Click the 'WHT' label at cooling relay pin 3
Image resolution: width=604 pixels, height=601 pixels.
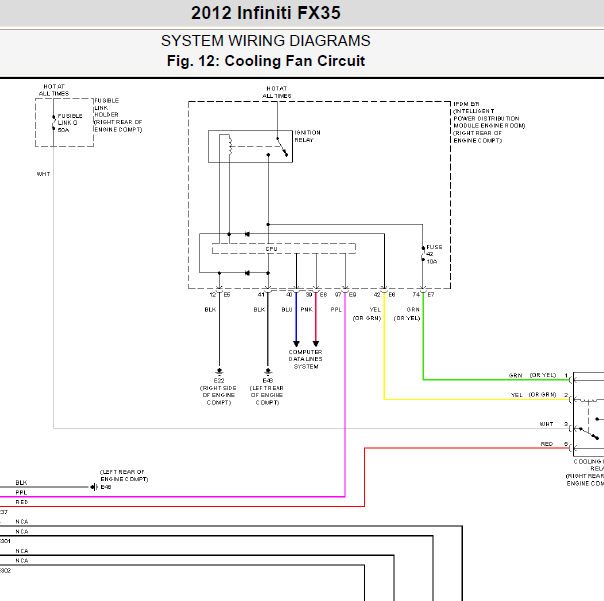tap(547, 424)
